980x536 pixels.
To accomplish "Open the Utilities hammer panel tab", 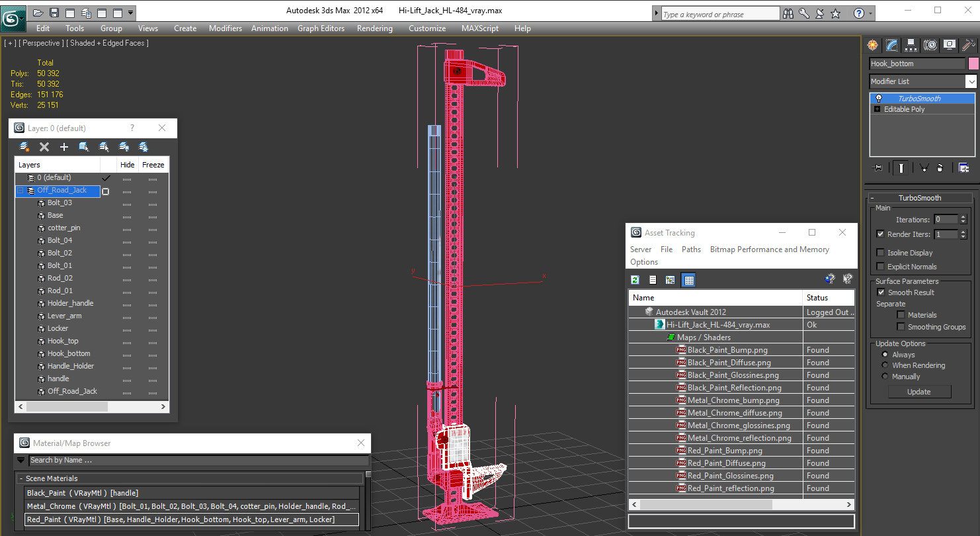I will point(969,45).
